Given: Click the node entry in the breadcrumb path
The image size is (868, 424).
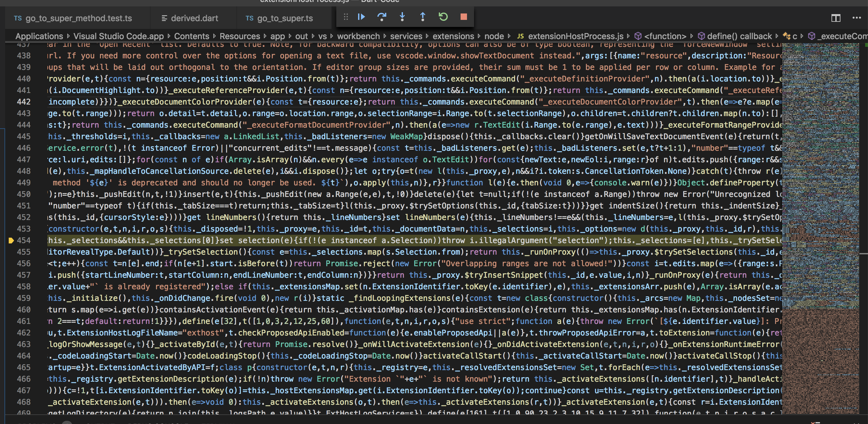Looking at the screenshot, I should pyautogui.click(x=494, y=36).
